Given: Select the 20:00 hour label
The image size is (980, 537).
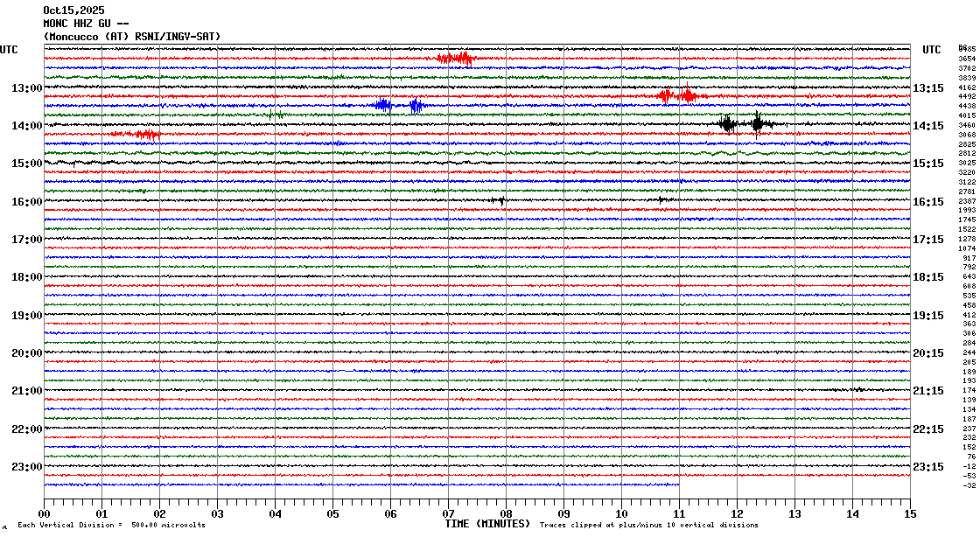Looking at the screenshot, I should coord(27,353).
